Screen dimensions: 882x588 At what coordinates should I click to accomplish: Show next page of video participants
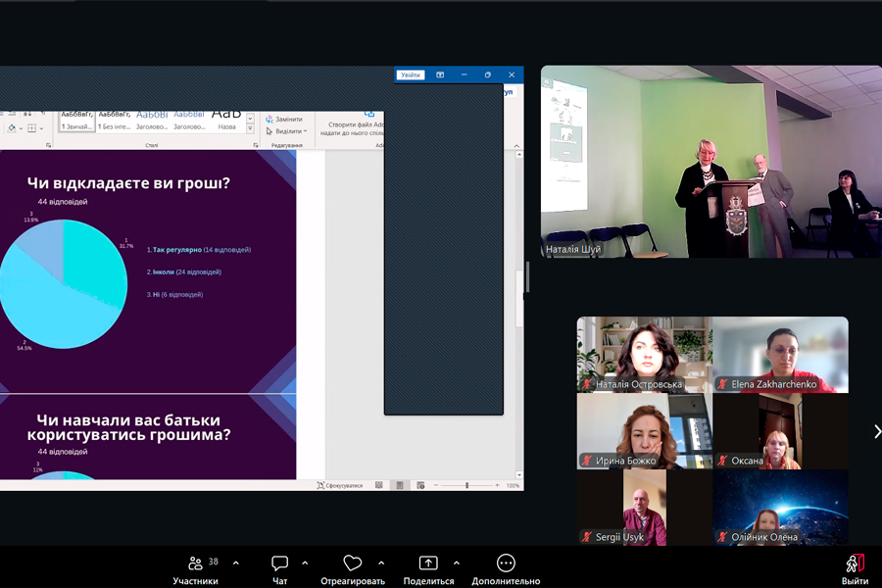pos(876,431)
